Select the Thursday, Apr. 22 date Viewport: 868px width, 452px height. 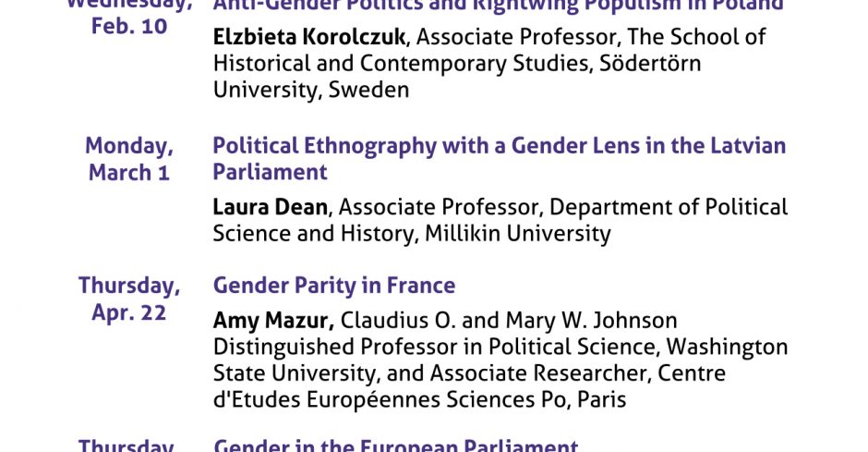129,299
